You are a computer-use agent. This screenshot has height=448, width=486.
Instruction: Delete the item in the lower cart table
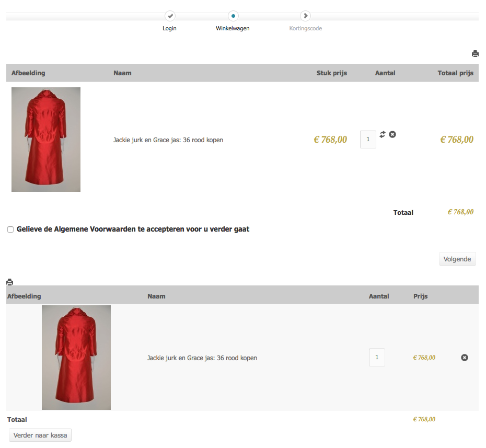(464, 358)
